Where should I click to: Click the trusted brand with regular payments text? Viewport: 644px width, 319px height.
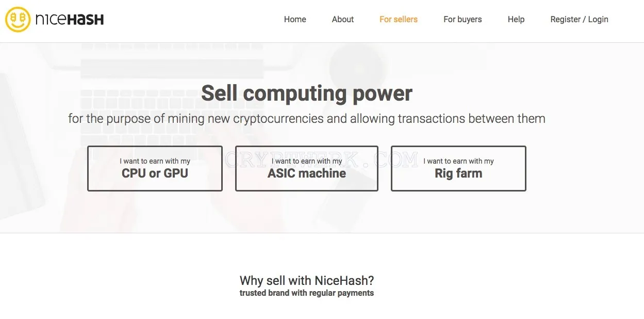(x=307, y=293)
